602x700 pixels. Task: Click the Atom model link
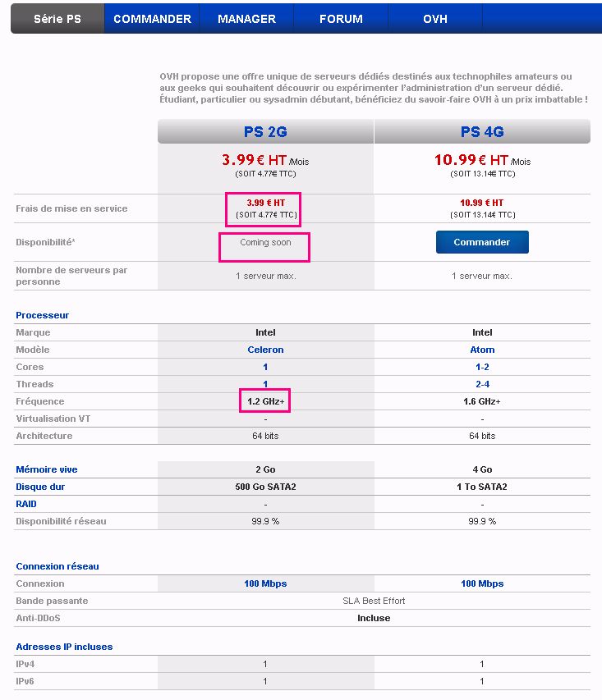tap(482, 350)
